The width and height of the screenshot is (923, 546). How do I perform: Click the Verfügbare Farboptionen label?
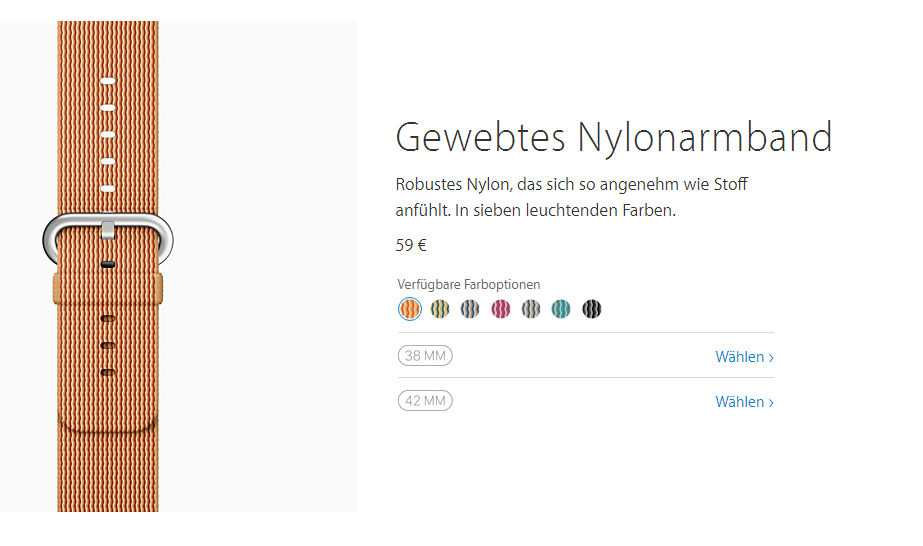click(469, 285)
